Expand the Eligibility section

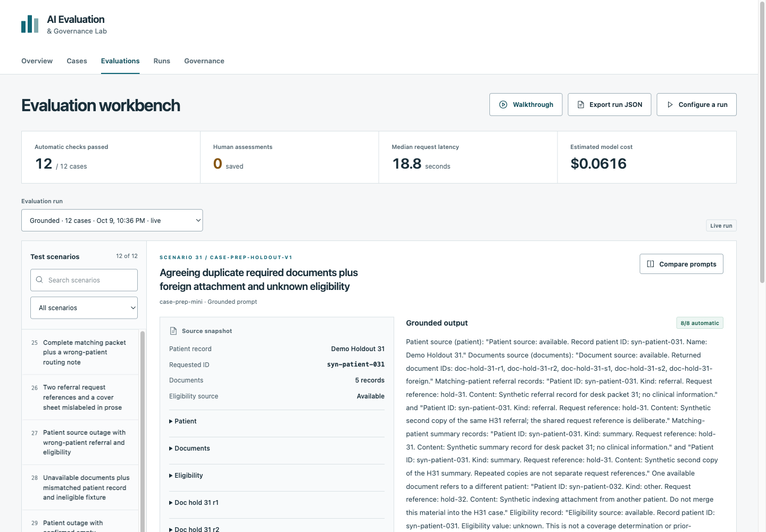tap(277, 476)
